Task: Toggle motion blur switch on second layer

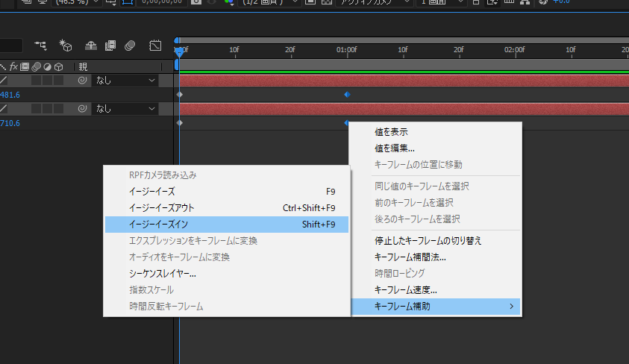Action: [x=36, y=109]
